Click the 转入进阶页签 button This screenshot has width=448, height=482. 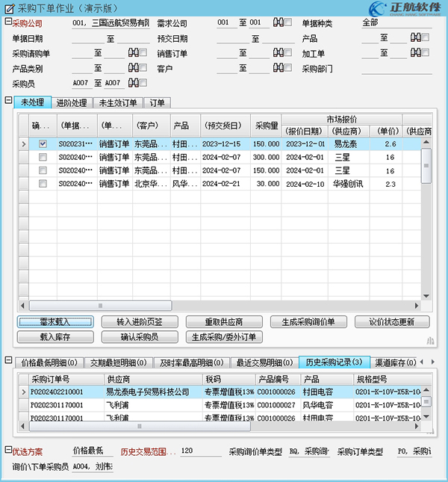tap(140, 322)
